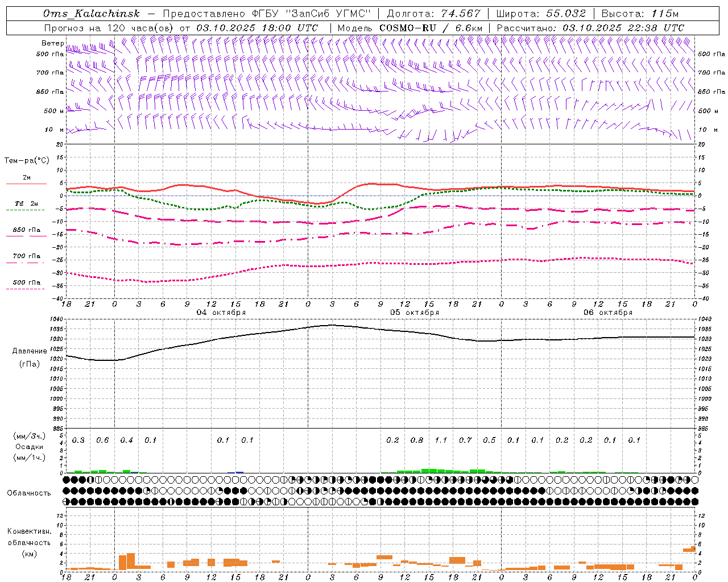Select the latitude value Широта: 55.032
Image resolution: width=728 pixels, height=582 pixels.
(541, 14)
